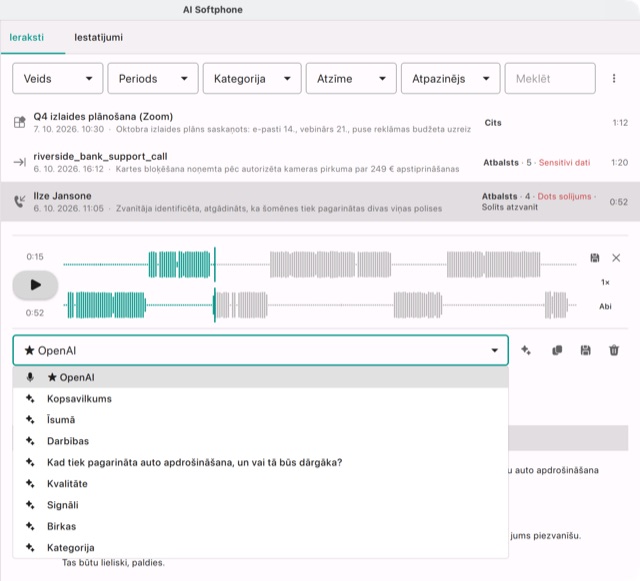Save the transcript with the floppy icon
Viewport: 640px width, 581px height.
(585, 350)
